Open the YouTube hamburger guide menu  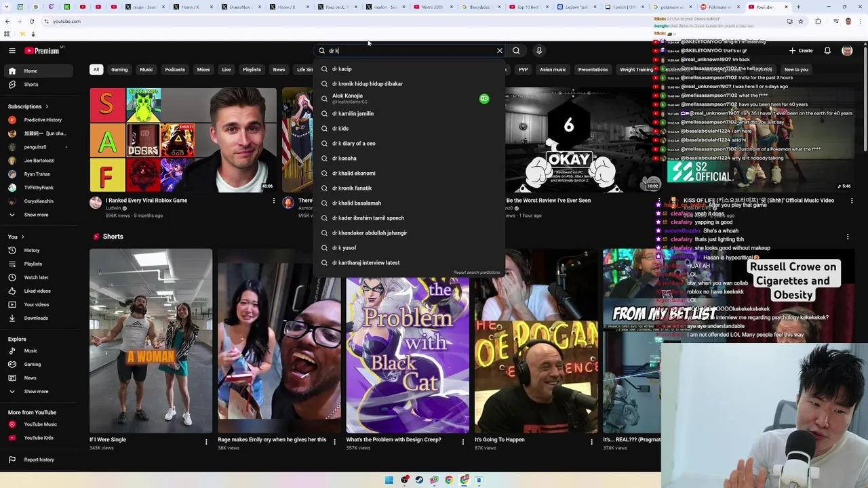point(12,51)
